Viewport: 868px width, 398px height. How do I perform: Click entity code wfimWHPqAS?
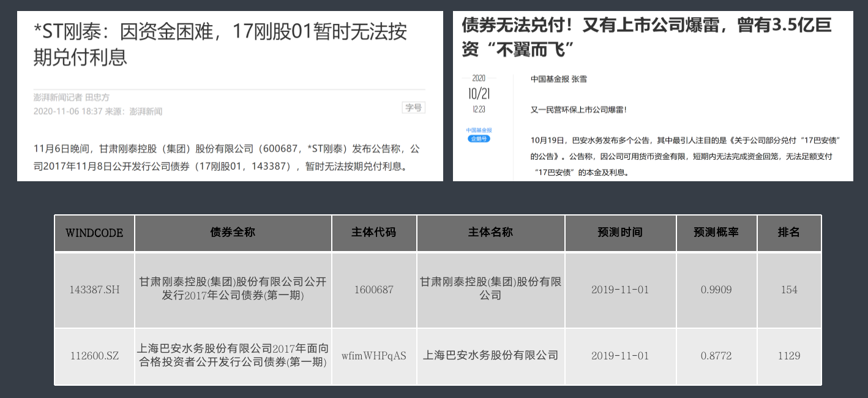pyautogui.click(x=374, y=356)
